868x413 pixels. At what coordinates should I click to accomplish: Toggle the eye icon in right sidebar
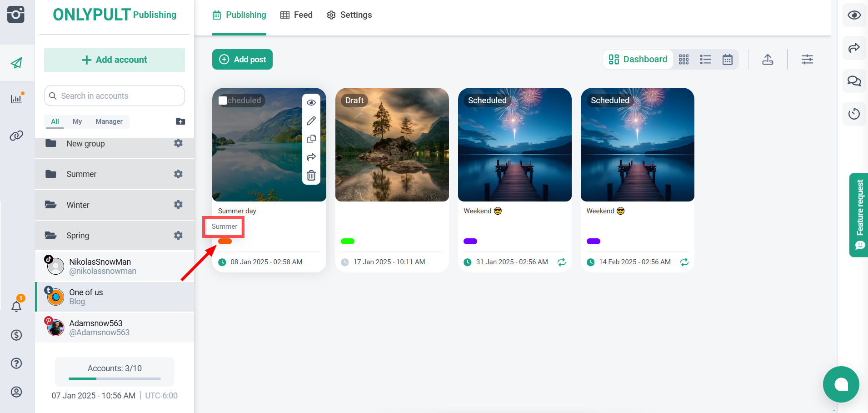pos(854,15)
